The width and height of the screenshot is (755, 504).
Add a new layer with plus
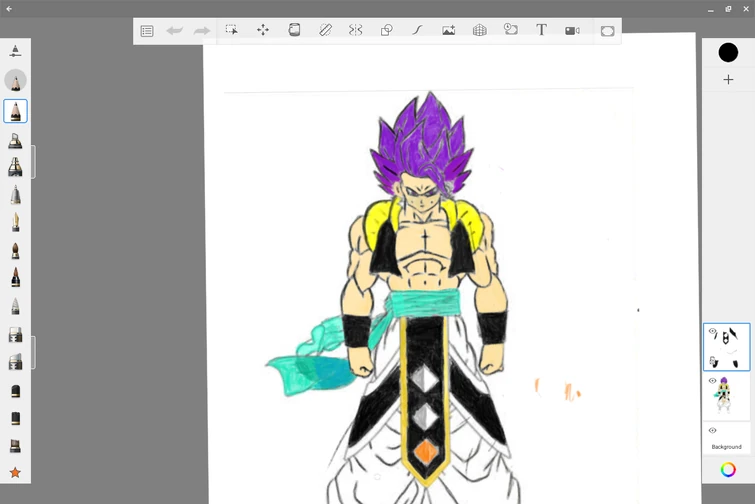tap(728, 79)
